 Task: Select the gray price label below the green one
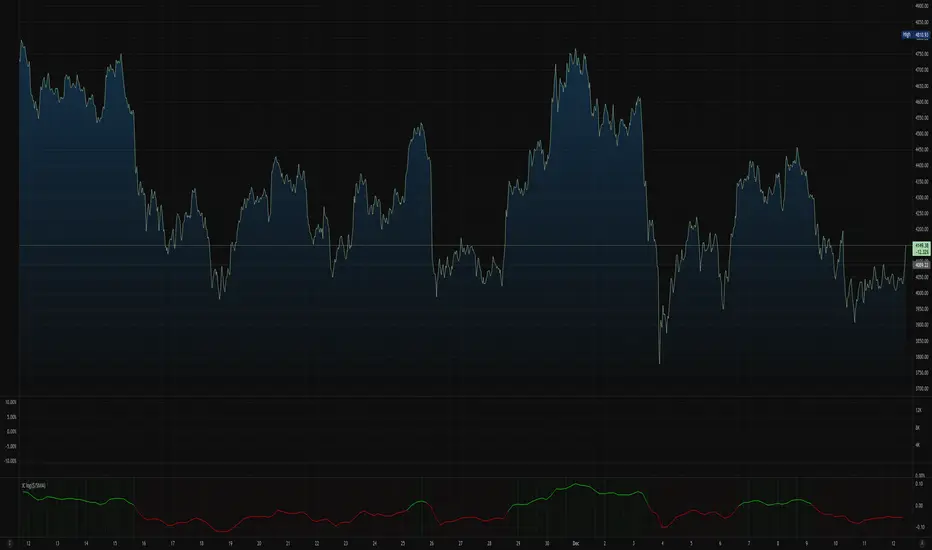921,265
